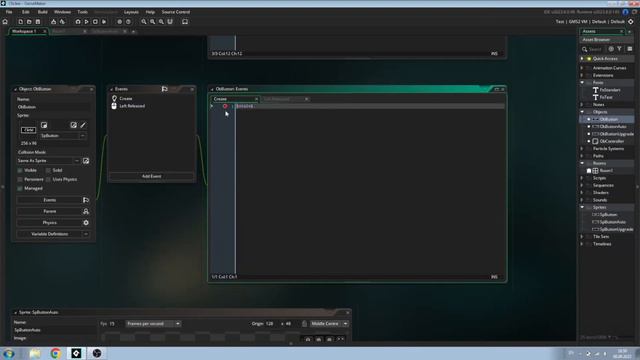The width and height of the screenshot is (640, 360).
Task: Click the object Name input field
Action: [53, 107]
